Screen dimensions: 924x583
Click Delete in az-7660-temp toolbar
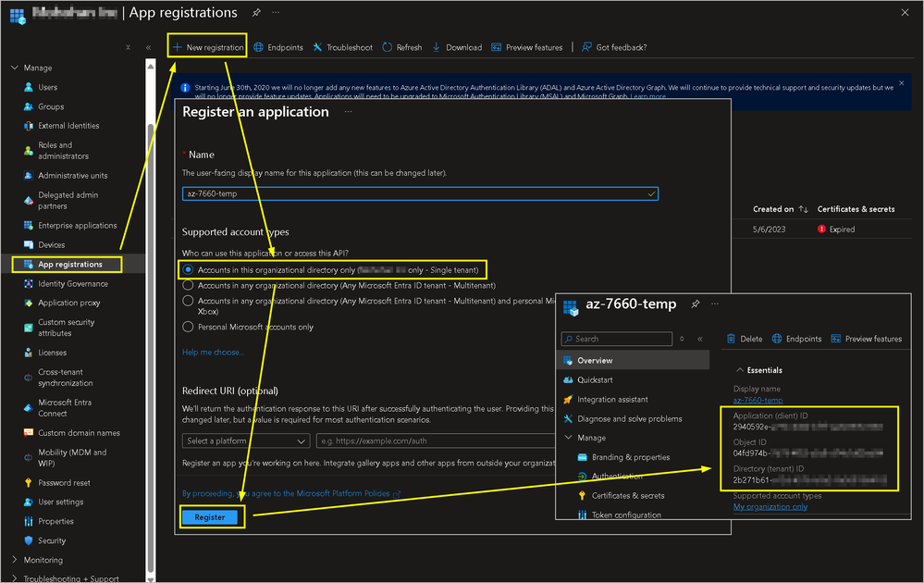(x=745, y=339)
